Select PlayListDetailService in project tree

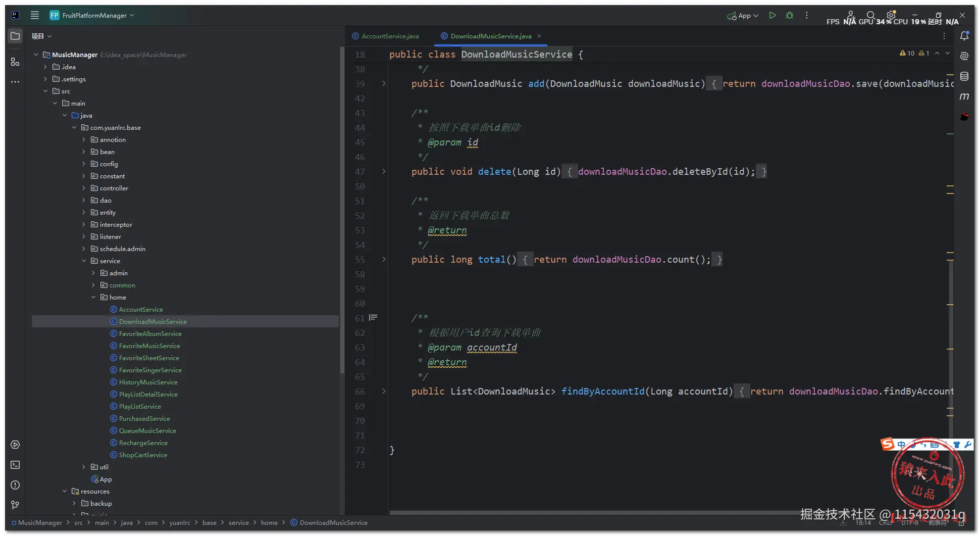pos(185,394)
